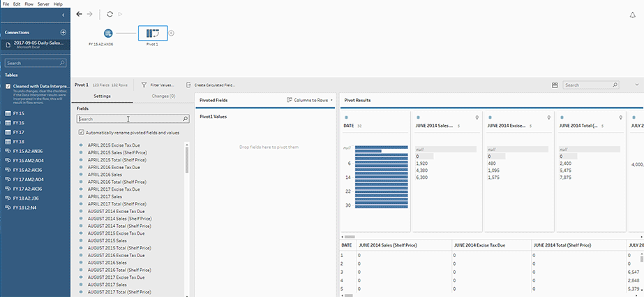Click the run flow play icon

[x=120, y=14]
